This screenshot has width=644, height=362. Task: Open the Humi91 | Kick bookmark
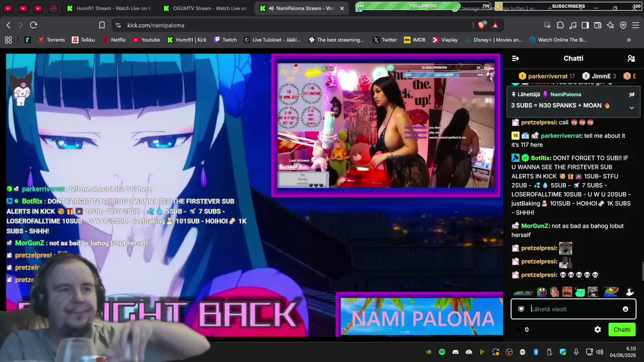point(187,40)
